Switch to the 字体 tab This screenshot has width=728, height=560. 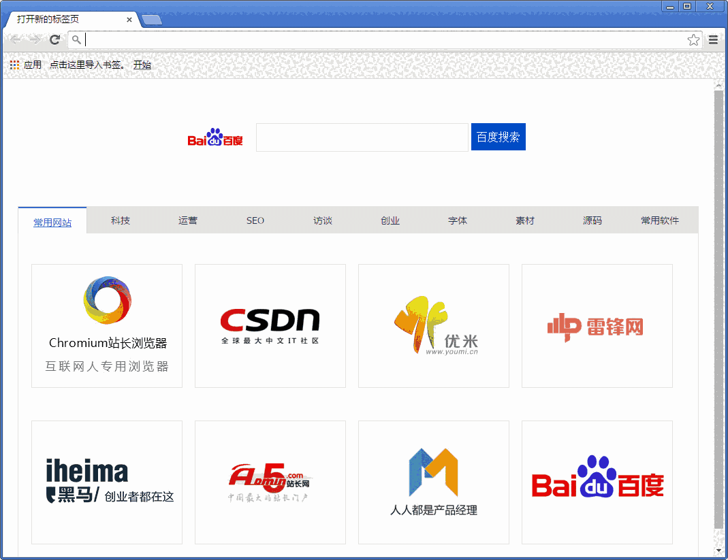pos(458,220)
